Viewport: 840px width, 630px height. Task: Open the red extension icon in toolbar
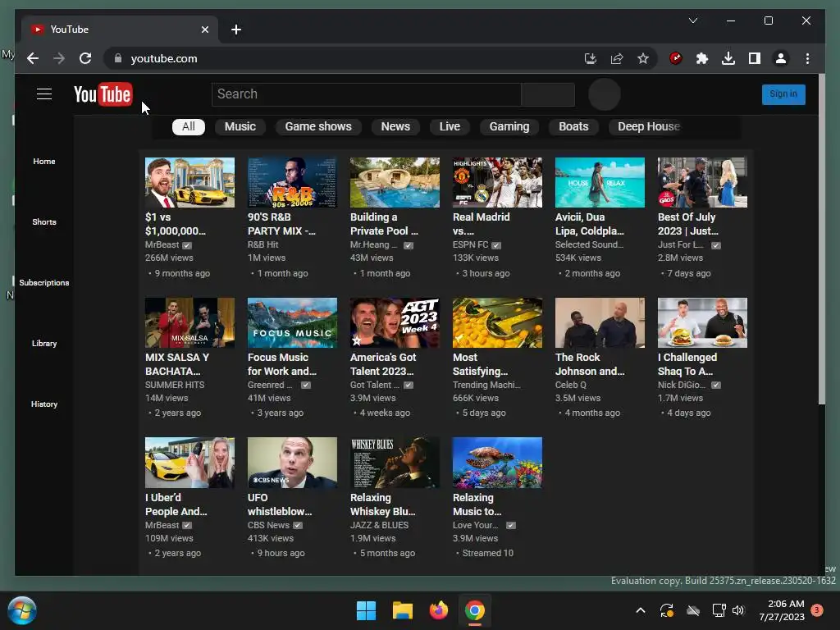point(676,58)
